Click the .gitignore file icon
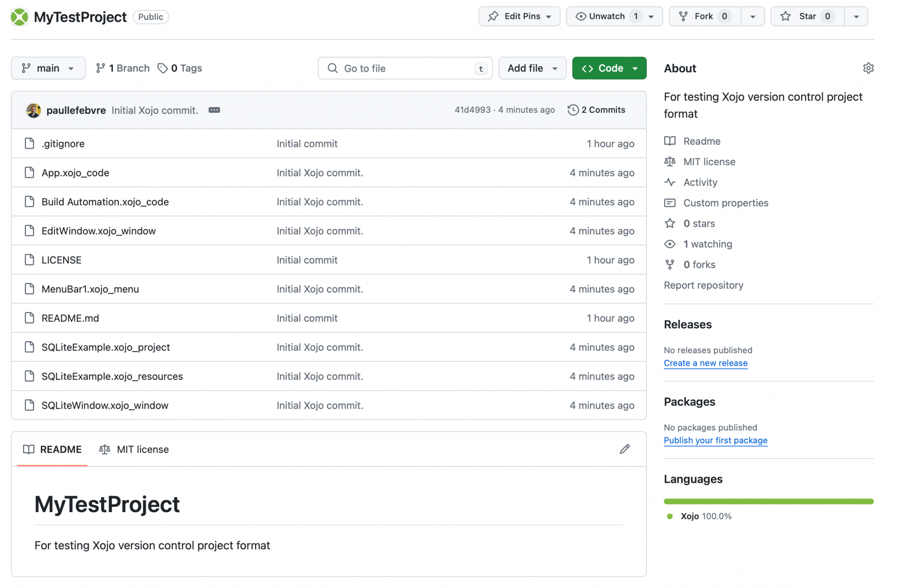This screenshot has height=588, width=909. point(29,143)
